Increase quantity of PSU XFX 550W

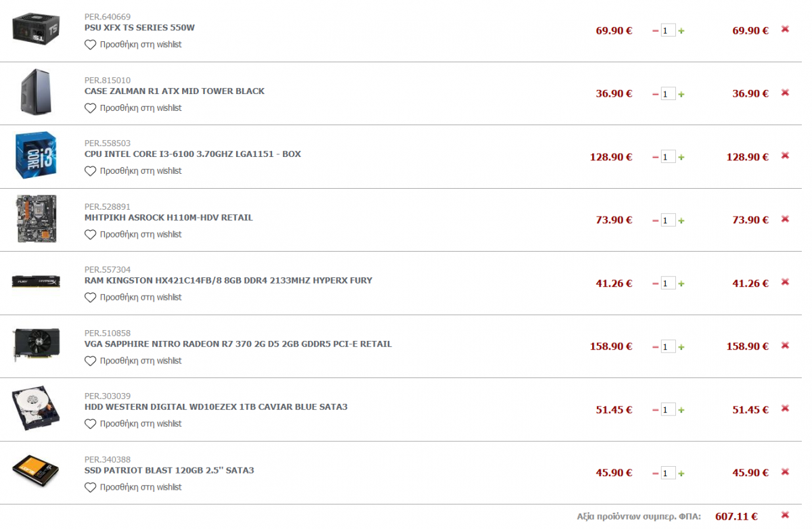point(681,31)
